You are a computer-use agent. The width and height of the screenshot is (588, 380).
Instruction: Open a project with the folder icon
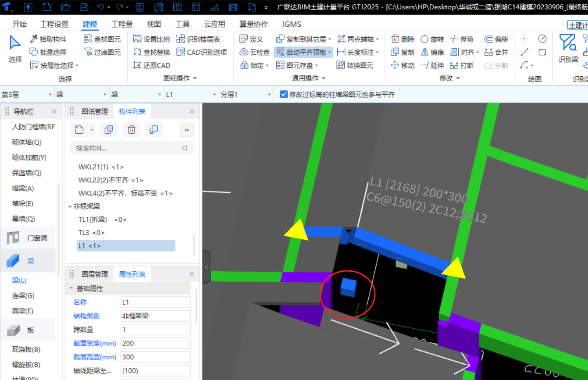(65, 7)
